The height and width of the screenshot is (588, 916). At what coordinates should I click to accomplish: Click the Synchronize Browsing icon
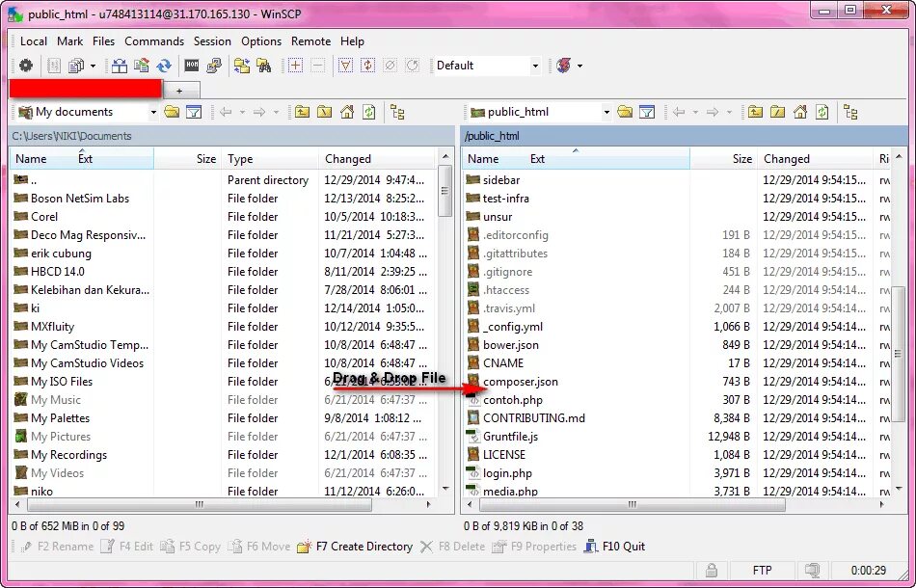coord(242,66)
